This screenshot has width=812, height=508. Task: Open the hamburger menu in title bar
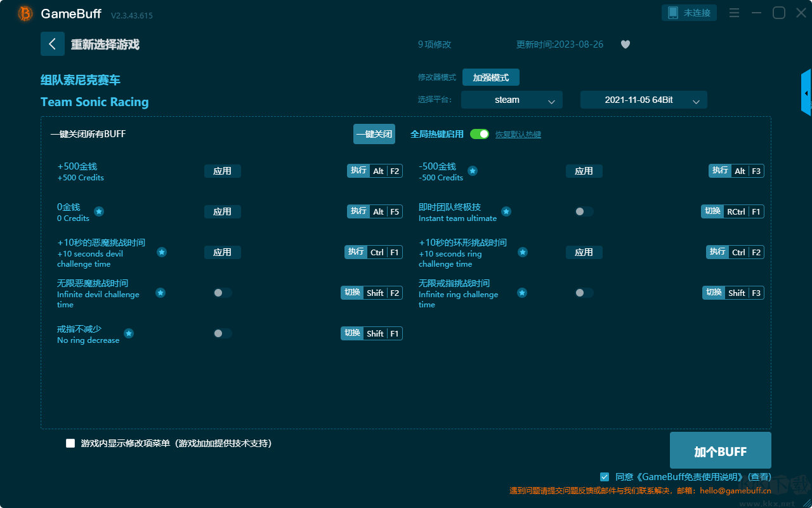[734, 13]
